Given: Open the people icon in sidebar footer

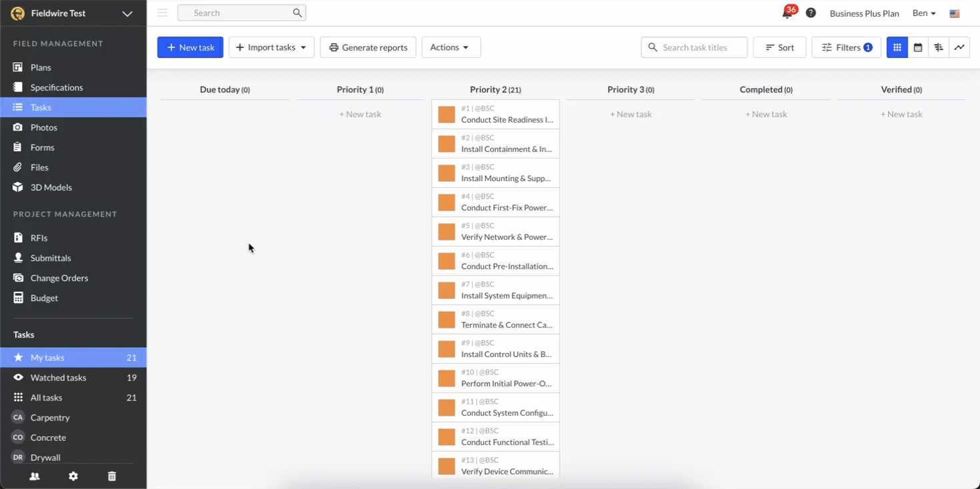Looking at the screenshot, I should tap(35, 476).
